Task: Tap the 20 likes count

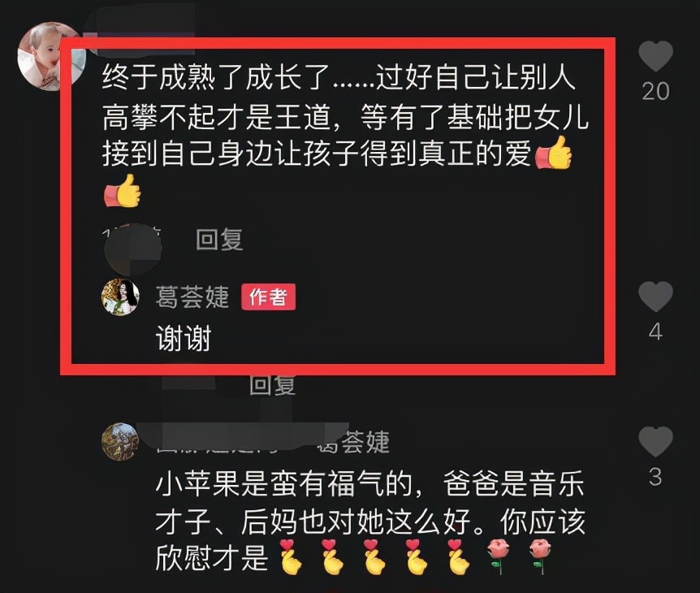Action: point(655,92)
